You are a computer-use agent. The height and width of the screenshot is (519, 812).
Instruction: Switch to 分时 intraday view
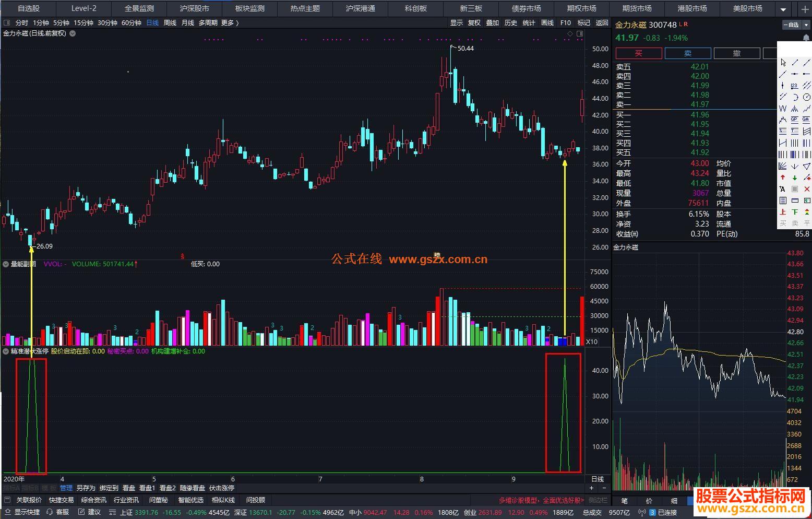tap(21, 23)
